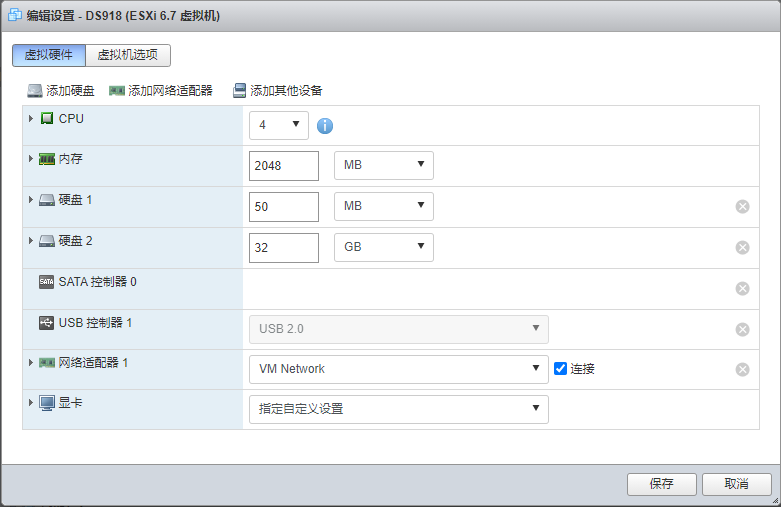Click the memory size field showing 2048
Viewport: 781px width, 507px height.
[284, 166]
